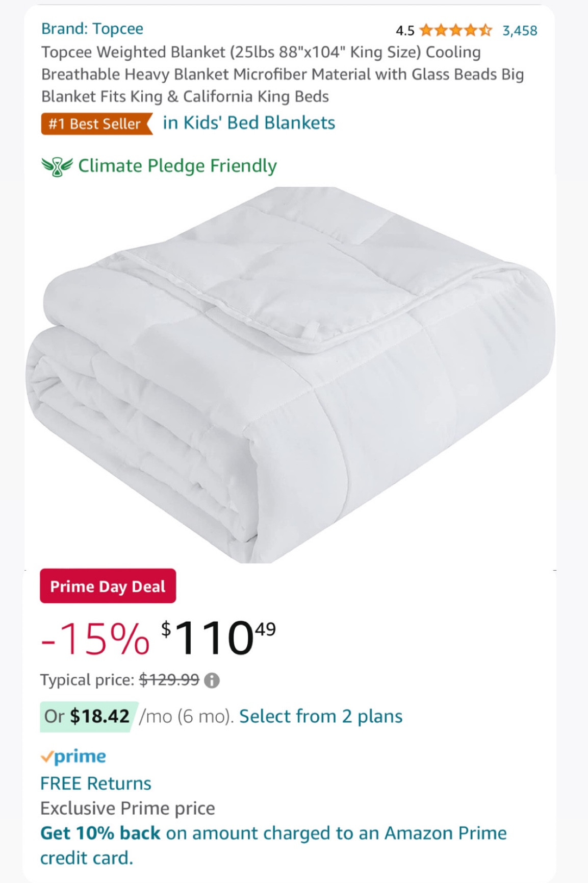This screenshot has width=588, height=883.
Task: Open the Select from 2 plans link
Action: [321, 717]
